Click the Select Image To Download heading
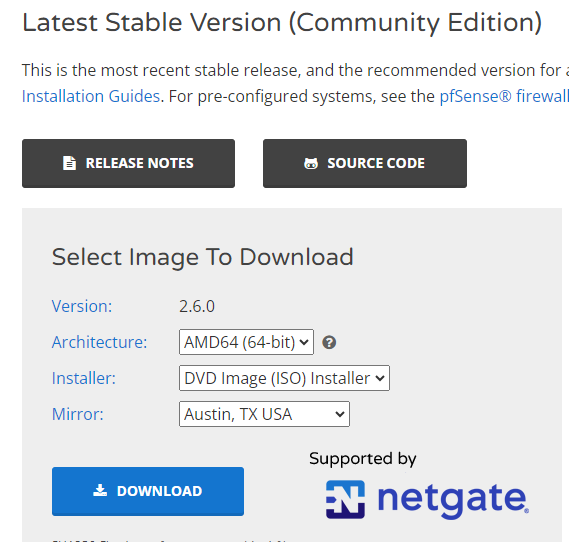Screen dimensions: 569x542 point(202,257)
